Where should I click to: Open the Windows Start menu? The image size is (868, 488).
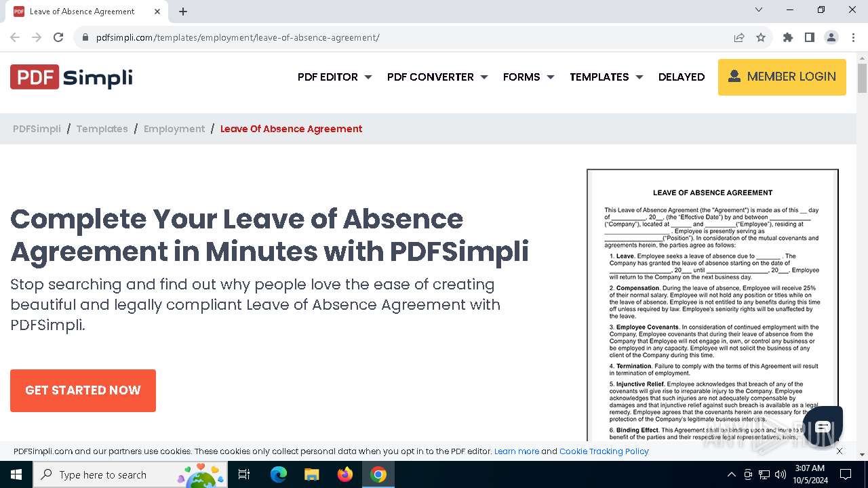click(x=16, y=474)
